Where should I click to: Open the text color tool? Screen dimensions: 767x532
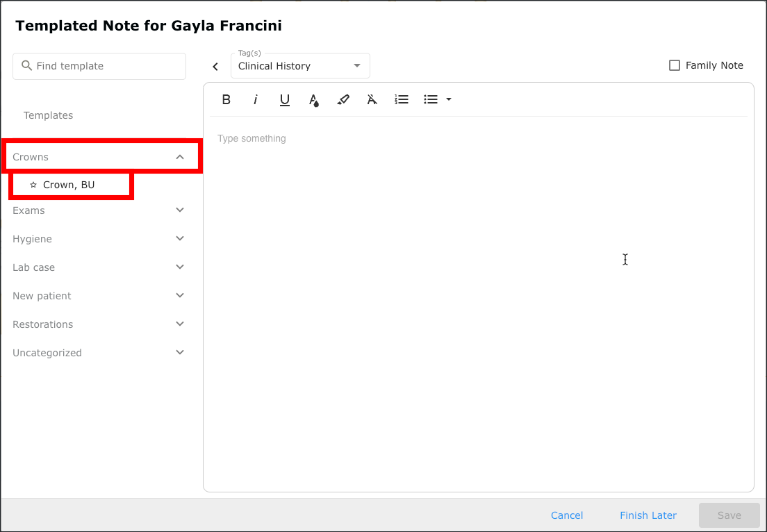[314, 100]
